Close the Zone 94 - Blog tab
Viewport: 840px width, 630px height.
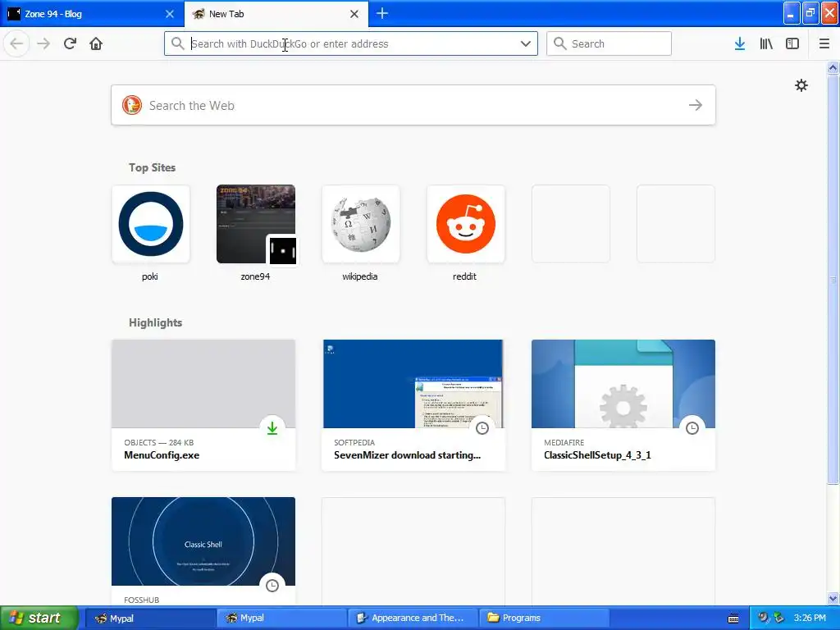point(170,14)
